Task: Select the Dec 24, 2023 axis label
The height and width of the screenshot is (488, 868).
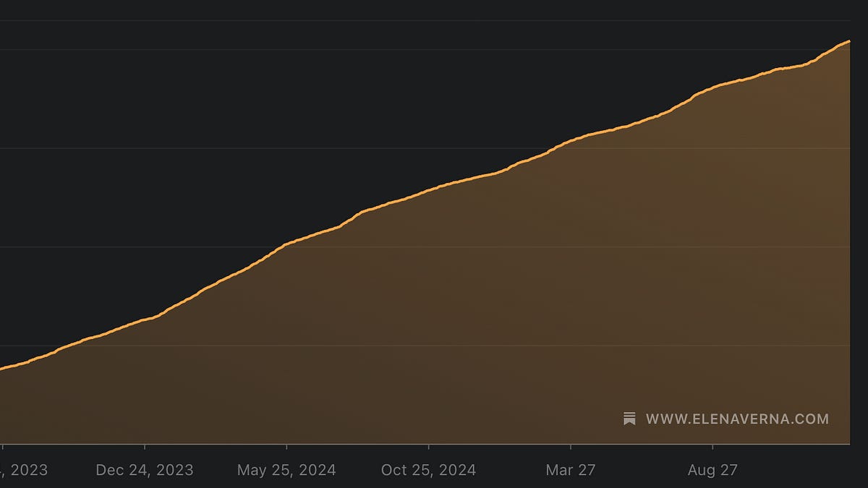Action: click(x=144, y=469)
